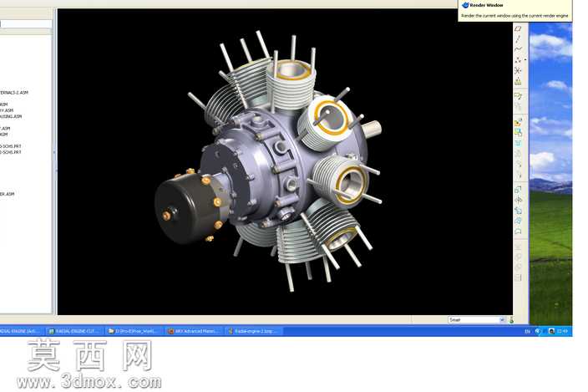The width and height of the screenshot is (588, 392).
Task: Select USING.ASM in the model tree
Action: [x=11, y=117]
